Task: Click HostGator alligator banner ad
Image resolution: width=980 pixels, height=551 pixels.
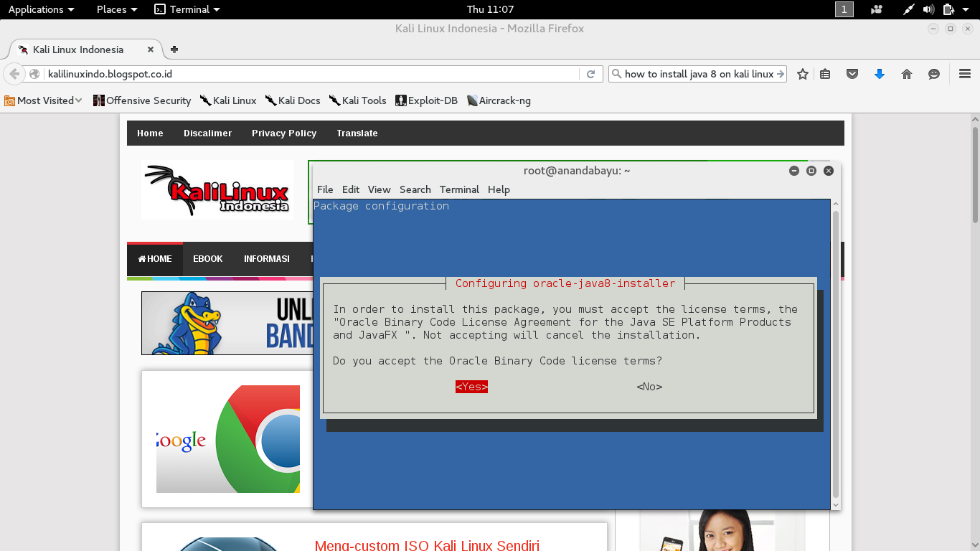Action: tap(227, 323)
